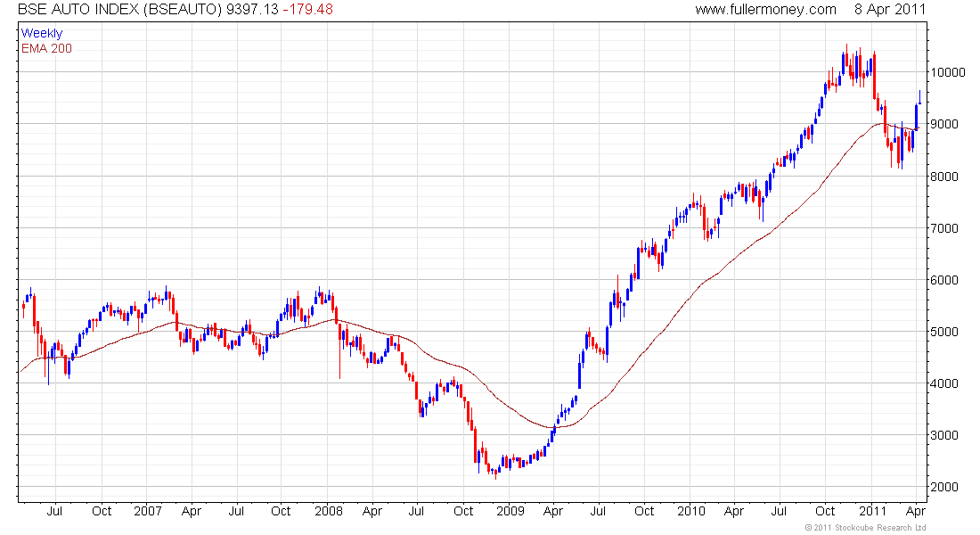Click the 4000 price axis label
980x535 pixels.
coord(944,383)
